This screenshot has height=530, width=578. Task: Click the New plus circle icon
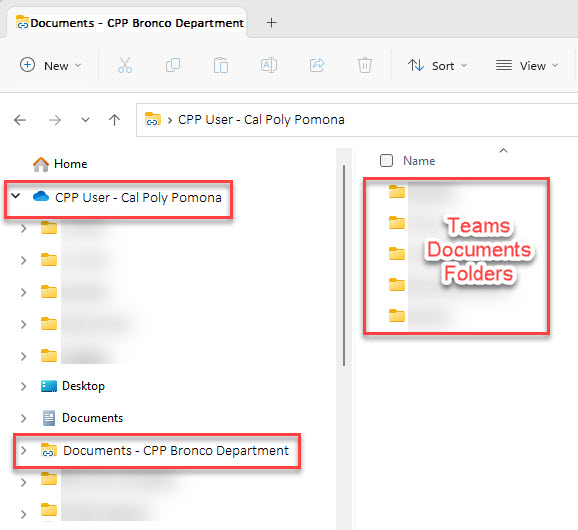pyautogui.click(x=27, y=65)
